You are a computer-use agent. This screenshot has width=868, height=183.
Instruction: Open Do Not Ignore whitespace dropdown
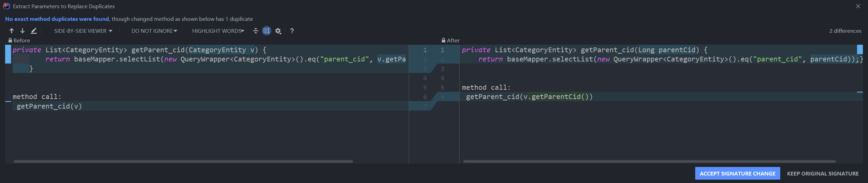pos(154,31)
